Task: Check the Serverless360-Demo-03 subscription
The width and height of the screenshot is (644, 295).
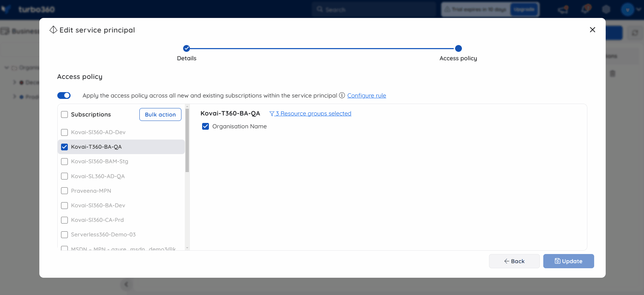Action: point(64,235)
